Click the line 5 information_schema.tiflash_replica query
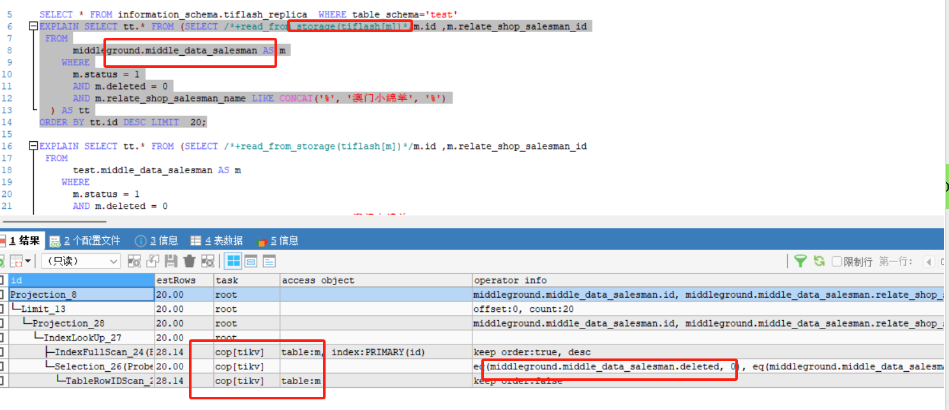This screenshot has height=410, width=949. coord(248,14)
